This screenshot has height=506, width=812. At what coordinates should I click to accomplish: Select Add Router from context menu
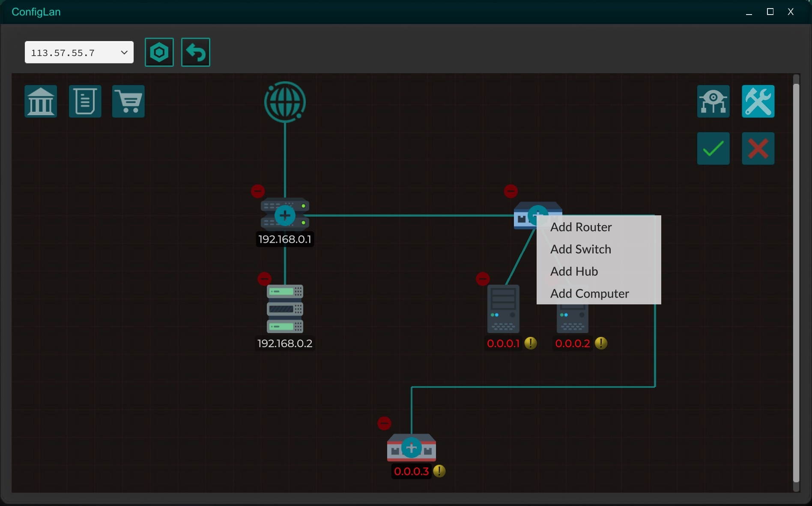point(581,227)
